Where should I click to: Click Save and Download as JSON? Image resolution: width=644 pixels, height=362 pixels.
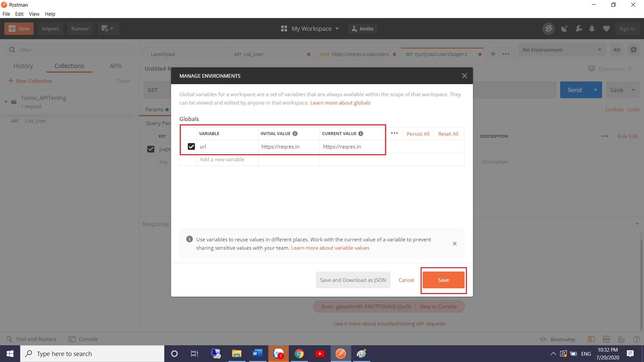[353, 280]
